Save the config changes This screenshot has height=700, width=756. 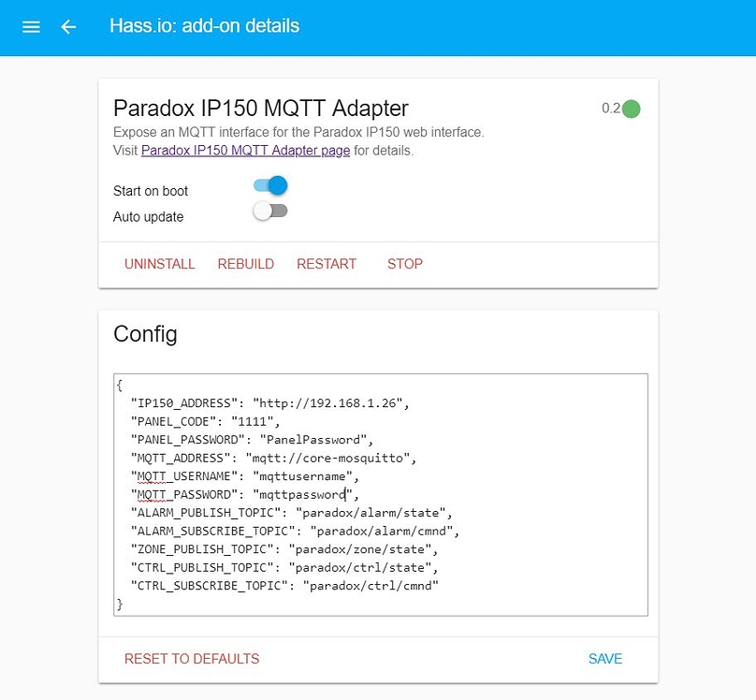[x=605, y=659]
